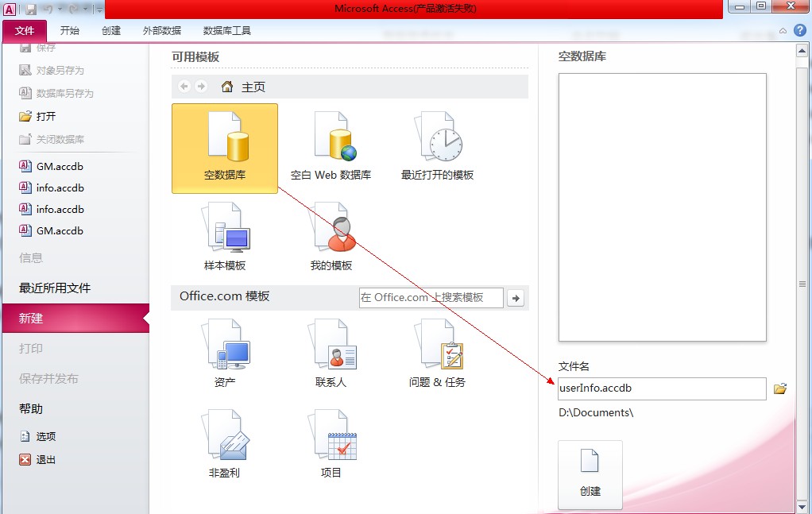The width and height of the screenshot is (812, 514).
Task: Click 退出 to exit Access
Action: pos(37,460)
